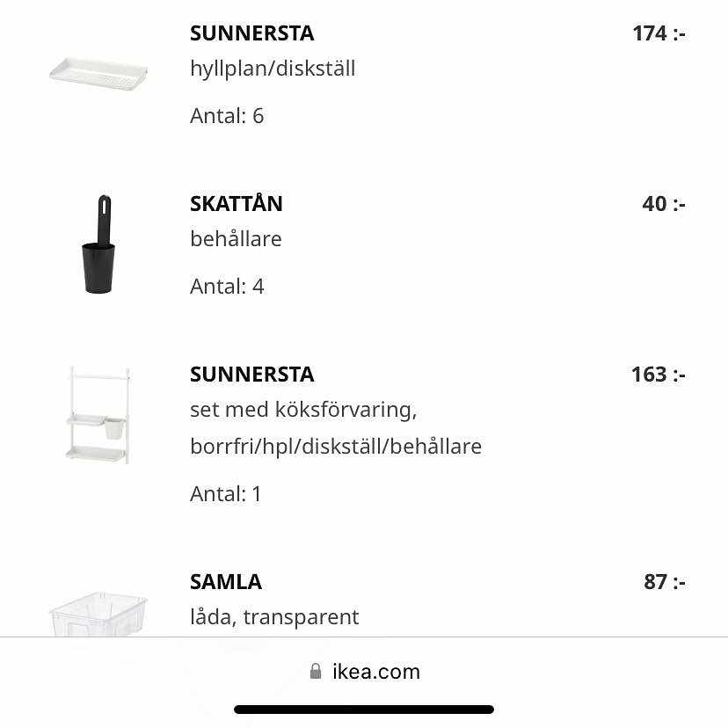This screenshot has width=728, height=728.
Task: Click the 174 :- price
Action: (658, 33)
